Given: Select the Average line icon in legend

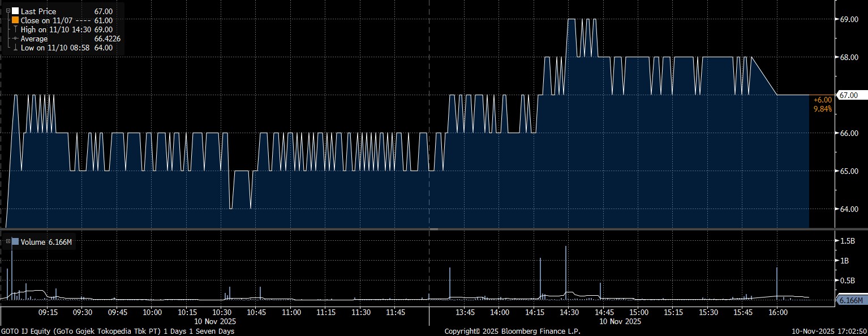Looking at the screenshot, I should point(15,39).
